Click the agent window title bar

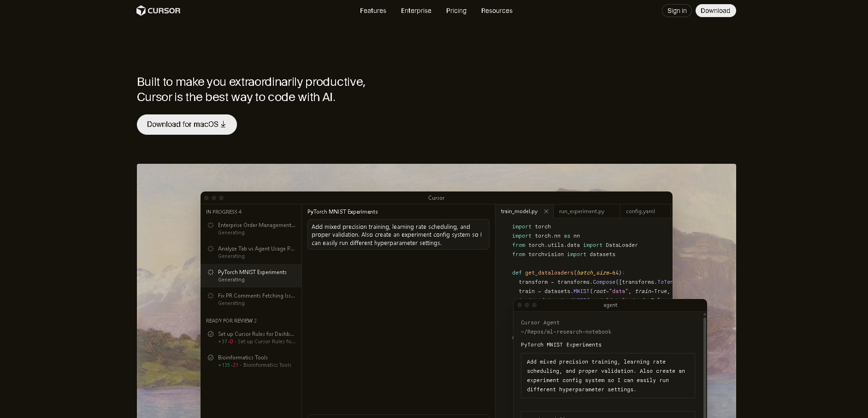[610, 305]
